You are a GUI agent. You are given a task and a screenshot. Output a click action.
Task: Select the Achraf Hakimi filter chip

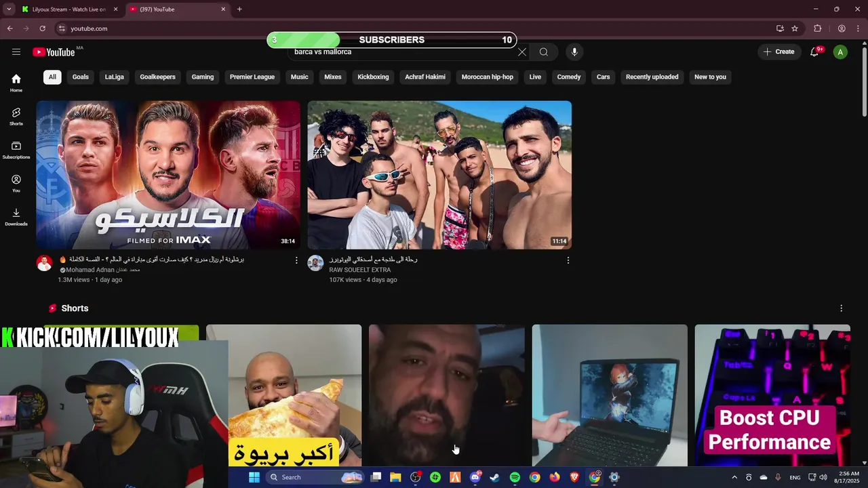(425, 77)
